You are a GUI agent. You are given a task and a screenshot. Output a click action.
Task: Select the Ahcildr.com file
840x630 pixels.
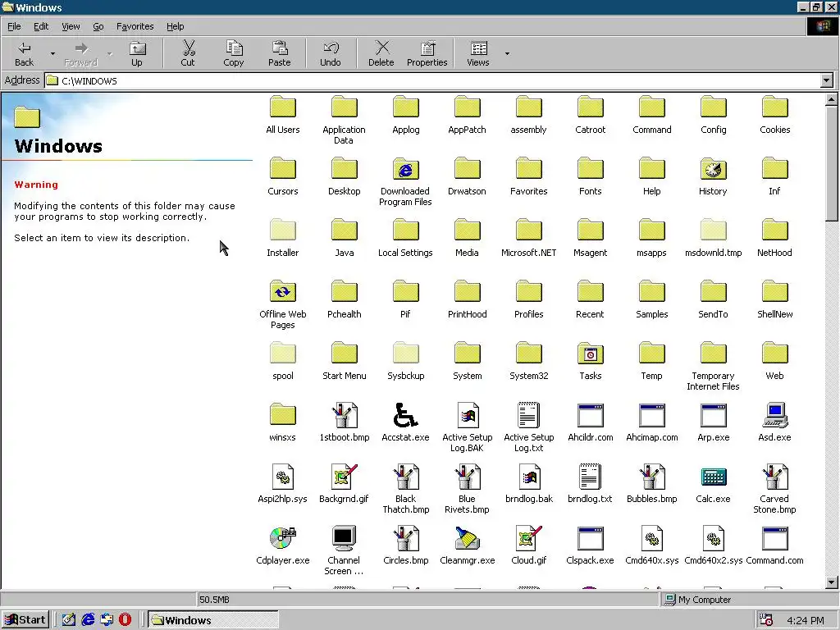(x=591, y=422)
